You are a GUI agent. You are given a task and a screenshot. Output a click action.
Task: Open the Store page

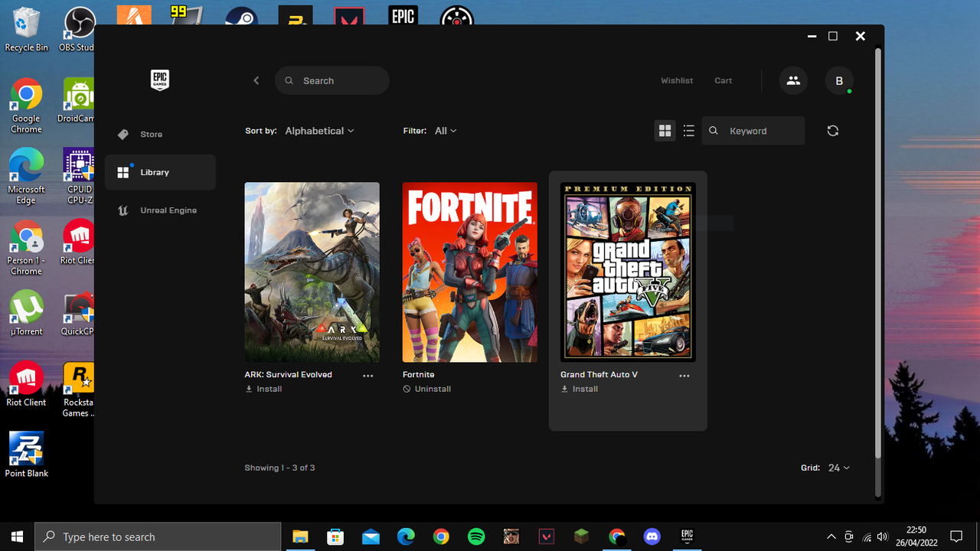point(161,135)
